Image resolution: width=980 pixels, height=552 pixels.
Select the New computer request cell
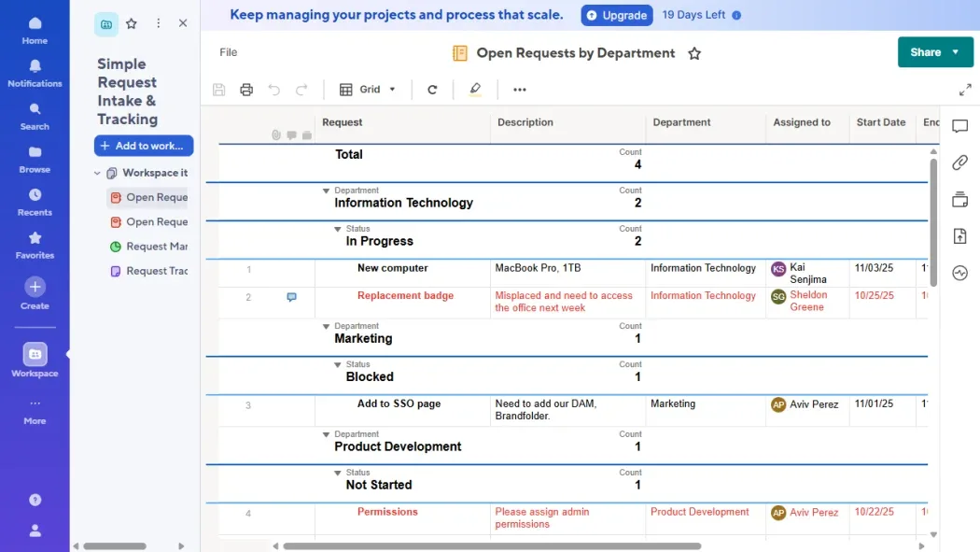(x=403, y=273)
